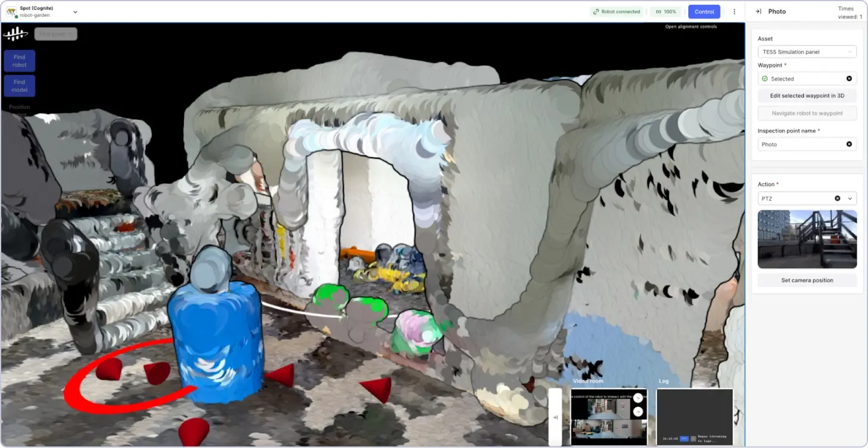The width and height of the screenshot is (868, 448).
Task: Clear the Inspection point name Photo text
Action: 849,145
